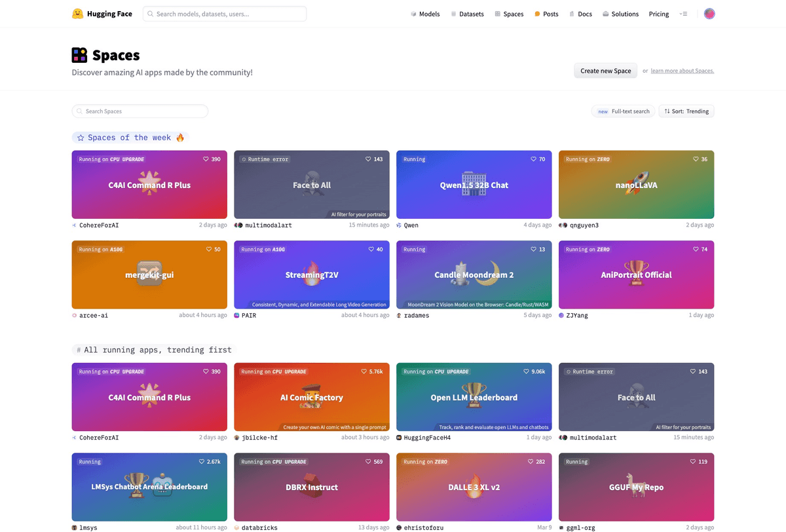Like AniPortrait Official with its heart icon
The image size is (786, 532).
pyautogui.click(x=696, y=250)
